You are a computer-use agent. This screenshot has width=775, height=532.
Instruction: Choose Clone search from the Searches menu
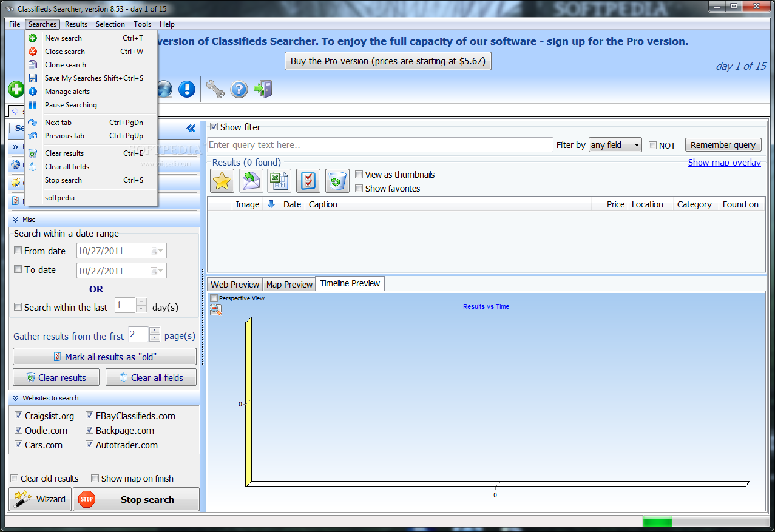click(91, 65)
